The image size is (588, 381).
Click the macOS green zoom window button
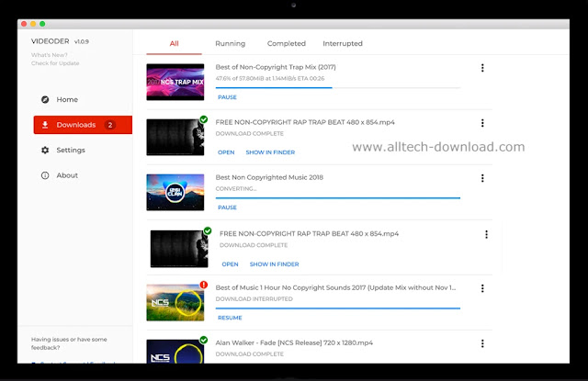point(42,24)
